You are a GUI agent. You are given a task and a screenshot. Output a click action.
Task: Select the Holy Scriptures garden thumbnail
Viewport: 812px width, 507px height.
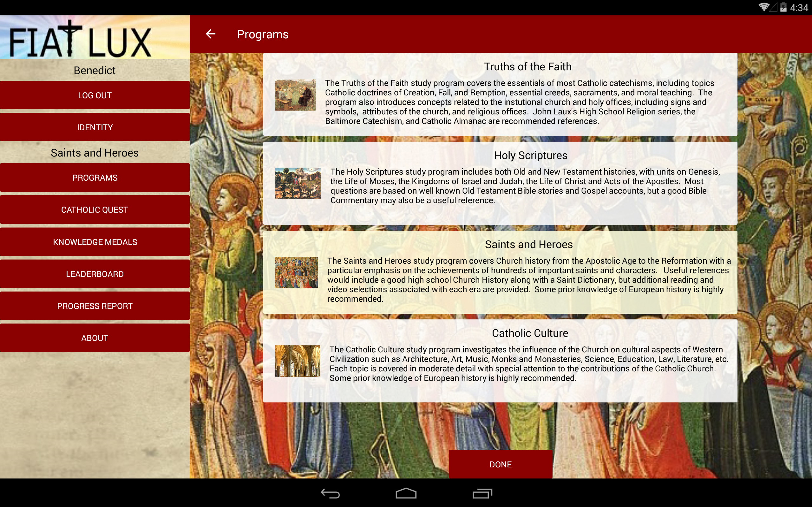coord(298,183)
